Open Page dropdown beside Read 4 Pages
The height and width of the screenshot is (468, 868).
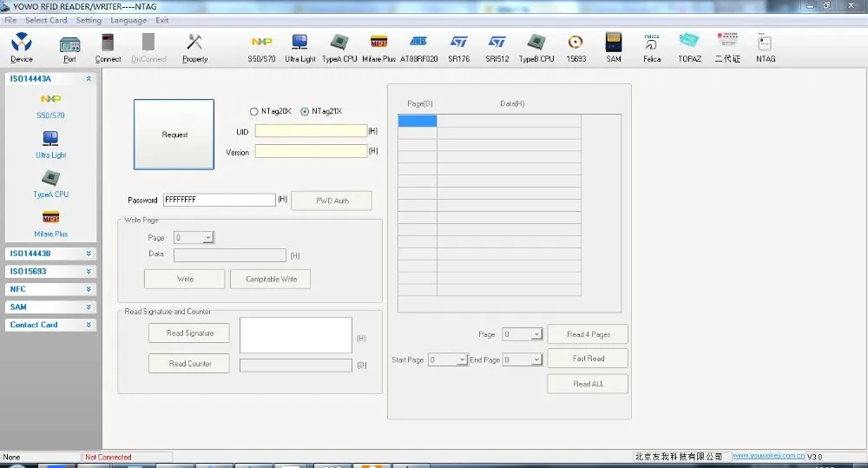536,334
